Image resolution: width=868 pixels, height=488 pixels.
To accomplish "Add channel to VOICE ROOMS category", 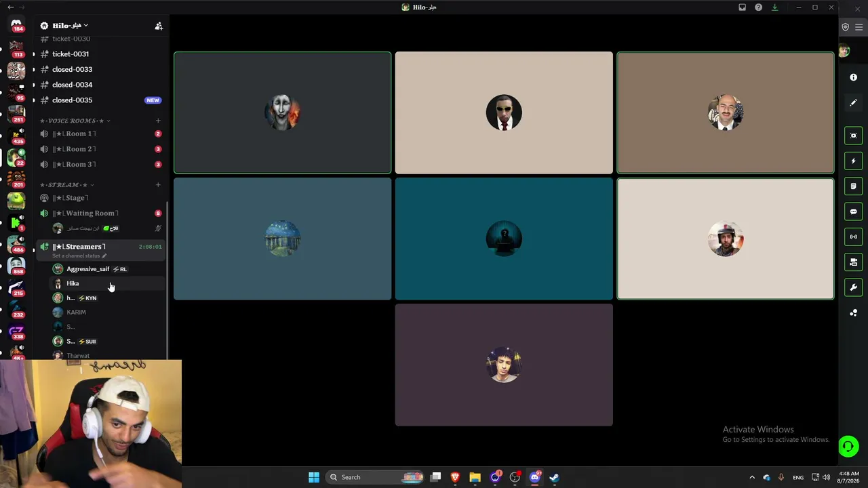I will tap(158, 121).
